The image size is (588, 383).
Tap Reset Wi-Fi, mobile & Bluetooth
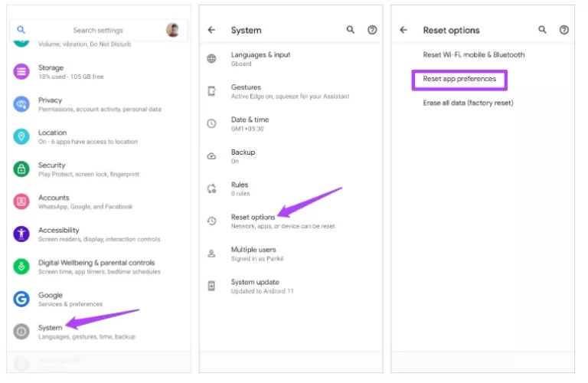(474, 55)
